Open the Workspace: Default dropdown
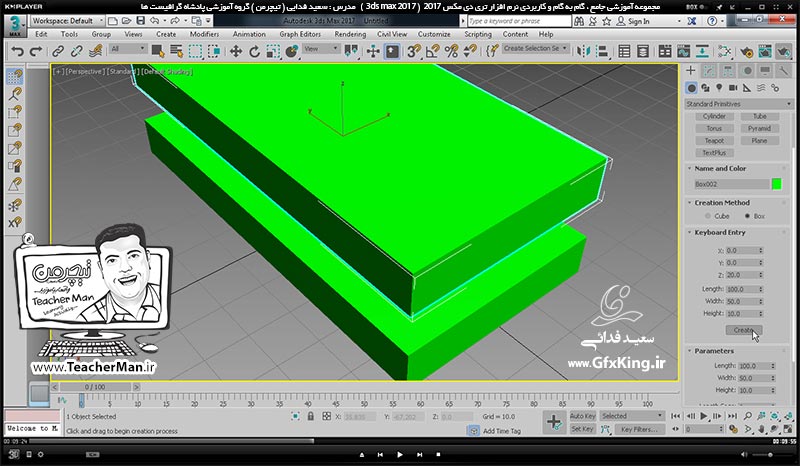Viewport: 800px width, 466px height. (x=66, y=21)
